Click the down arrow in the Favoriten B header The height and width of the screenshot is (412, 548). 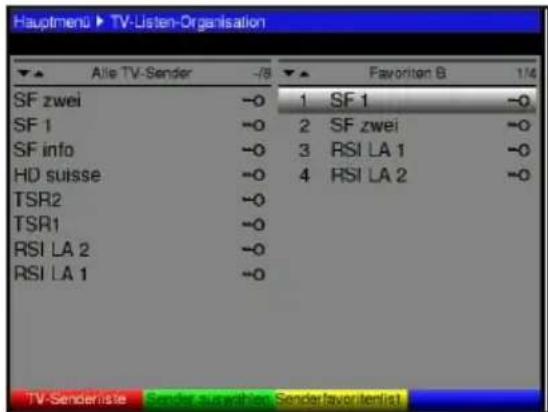point(289,73)
